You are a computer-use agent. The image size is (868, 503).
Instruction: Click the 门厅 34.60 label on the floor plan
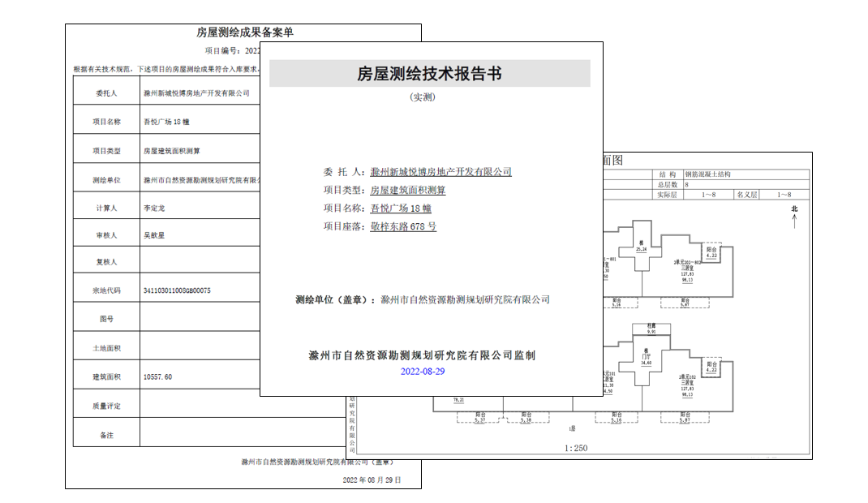(646, 358)
